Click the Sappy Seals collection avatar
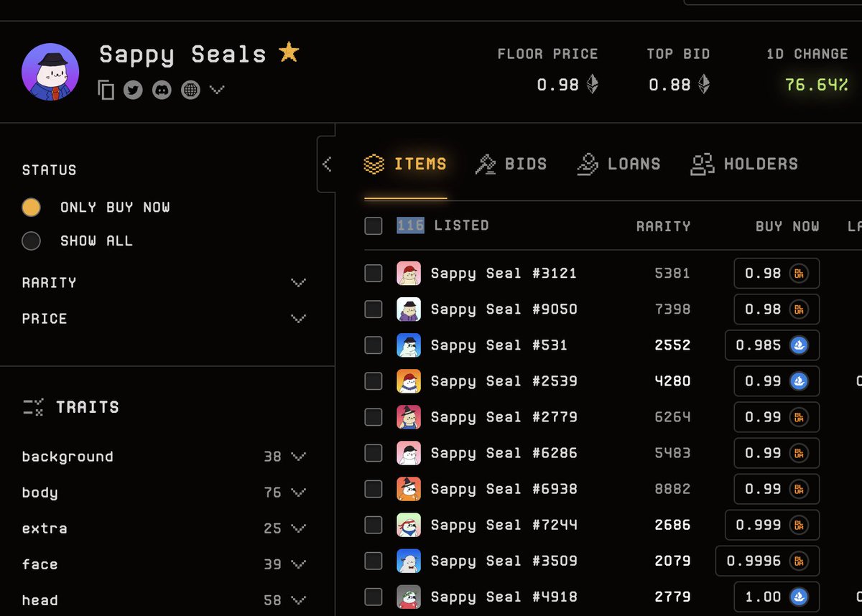 point(50,72)
